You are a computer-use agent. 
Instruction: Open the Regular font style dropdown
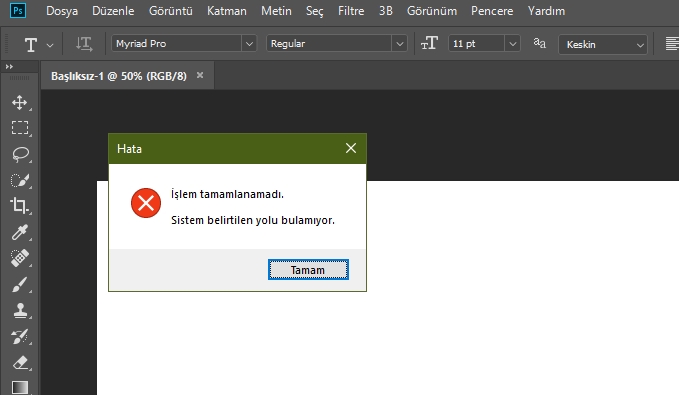[400, 44]
